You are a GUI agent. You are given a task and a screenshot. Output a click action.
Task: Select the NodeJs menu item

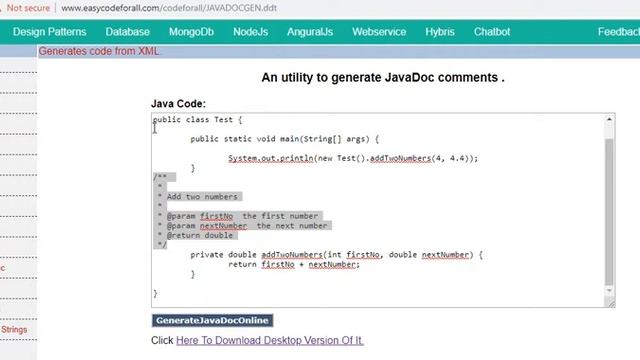[250, 32]
